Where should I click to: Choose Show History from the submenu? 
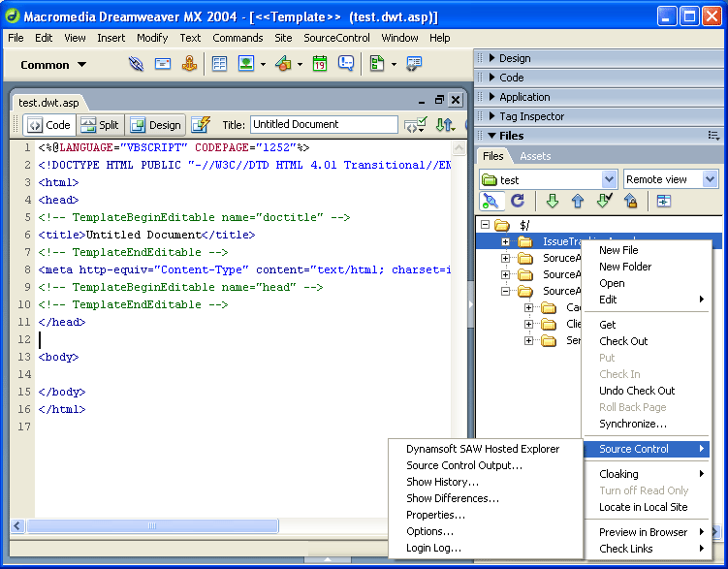[x=442, y=482]
